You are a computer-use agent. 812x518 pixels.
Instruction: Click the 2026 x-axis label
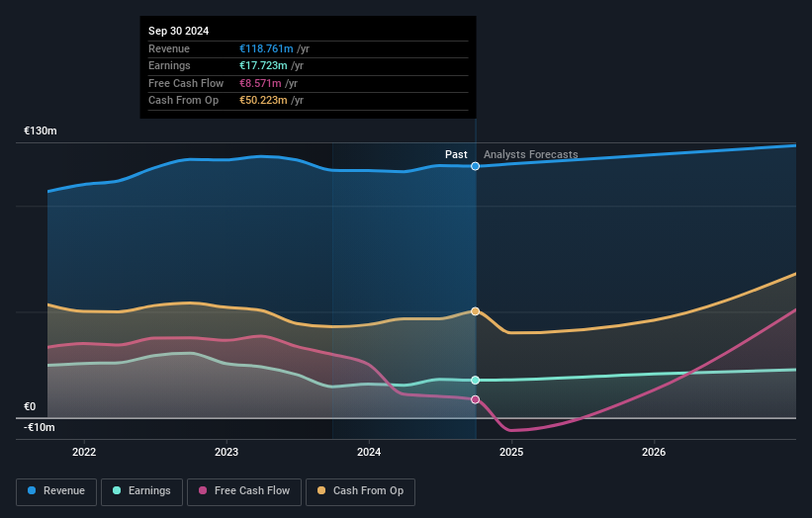[x=654, y=452]
